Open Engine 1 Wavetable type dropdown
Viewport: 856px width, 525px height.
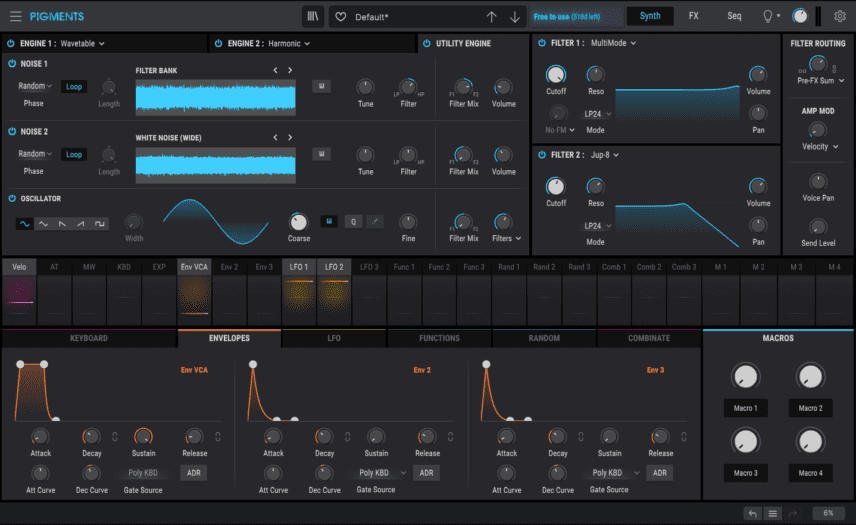(82, 43)
